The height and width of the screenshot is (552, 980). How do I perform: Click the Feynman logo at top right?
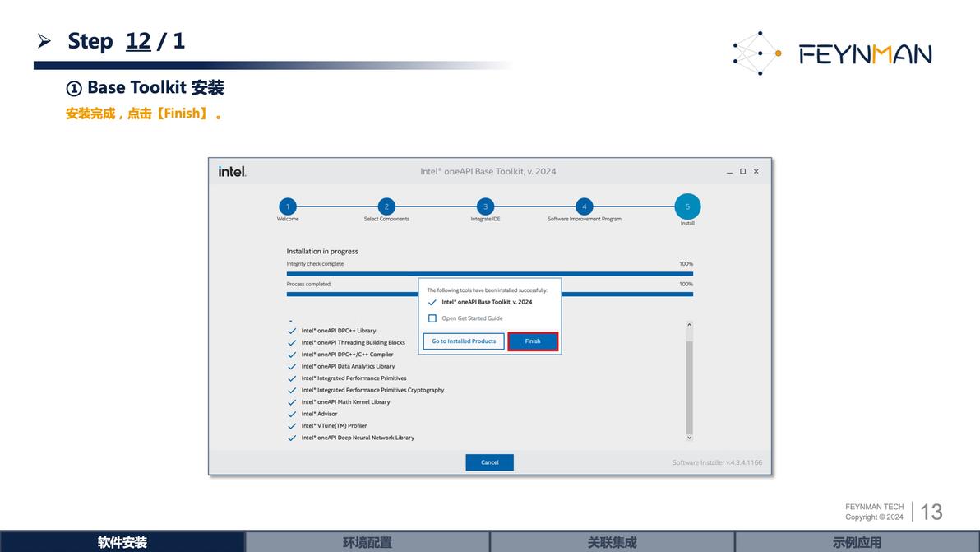(833, 53)
